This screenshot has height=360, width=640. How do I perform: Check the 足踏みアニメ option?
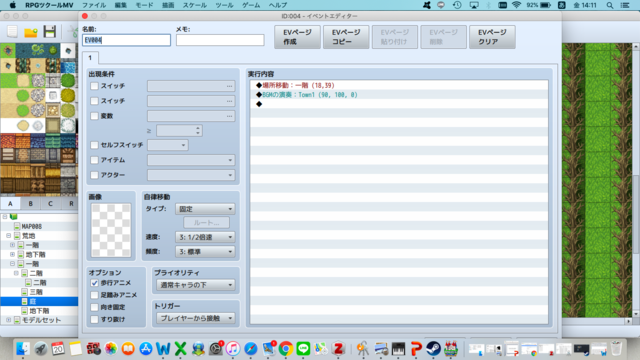tap(94, 295)
